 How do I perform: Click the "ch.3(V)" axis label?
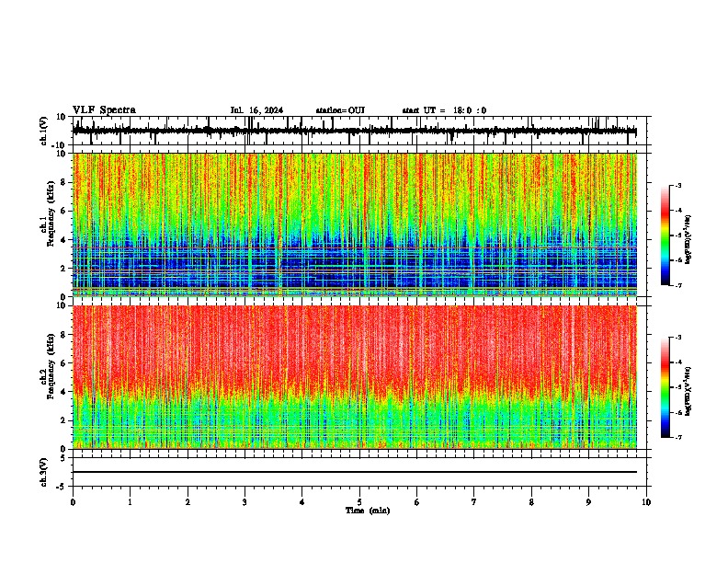click(43, 472)
